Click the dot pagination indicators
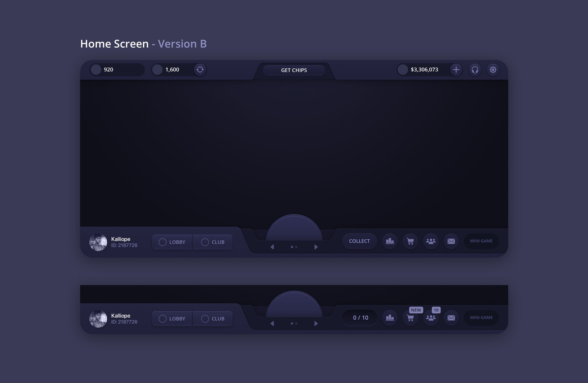The width and height of the screenshot is (588, 383). (294, 247)
